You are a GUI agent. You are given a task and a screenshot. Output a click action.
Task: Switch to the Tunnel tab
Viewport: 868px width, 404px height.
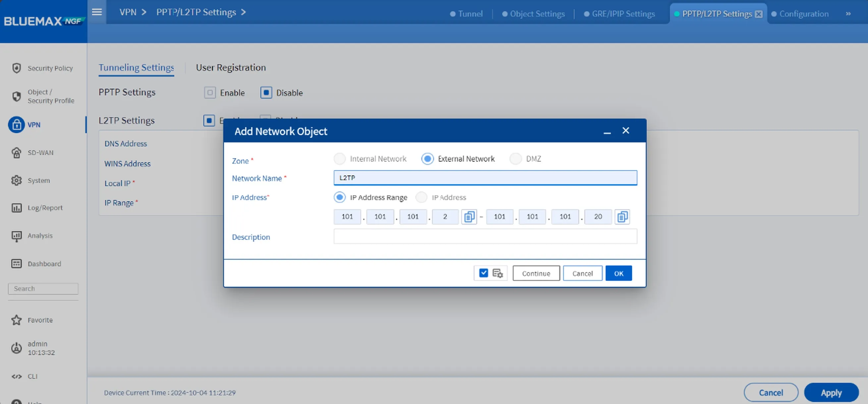pos(467,14)
